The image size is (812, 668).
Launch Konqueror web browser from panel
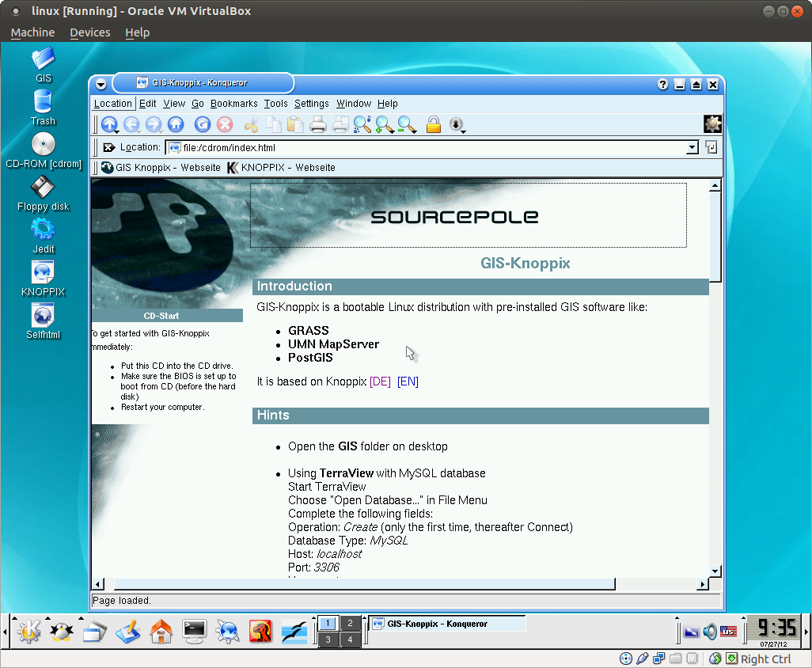[228, 632]
